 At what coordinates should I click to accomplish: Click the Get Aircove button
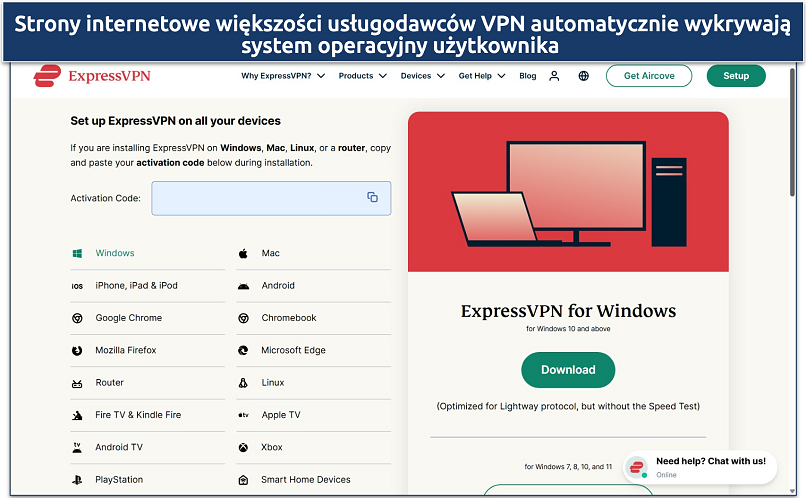[649, 76]
